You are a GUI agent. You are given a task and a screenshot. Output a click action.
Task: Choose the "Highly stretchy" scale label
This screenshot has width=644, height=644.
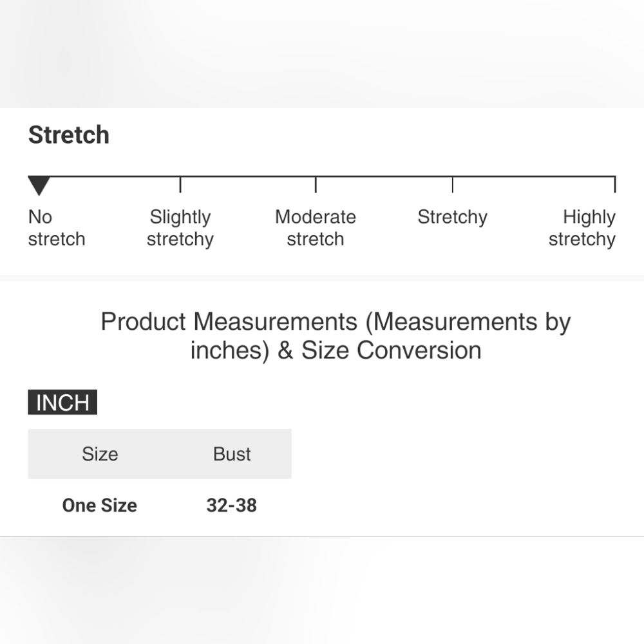(x=582, y=228)
